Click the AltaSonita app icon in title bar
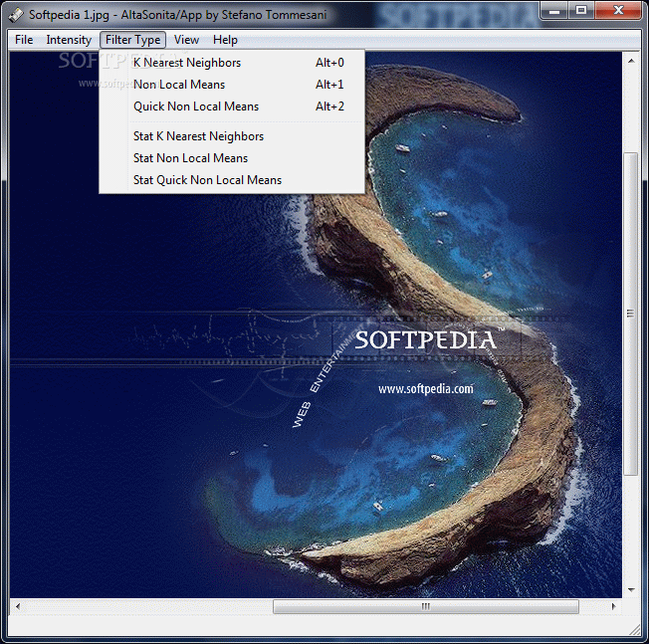Image resolution: width=649 pixels, height=644 pixels. click(16, 15)
